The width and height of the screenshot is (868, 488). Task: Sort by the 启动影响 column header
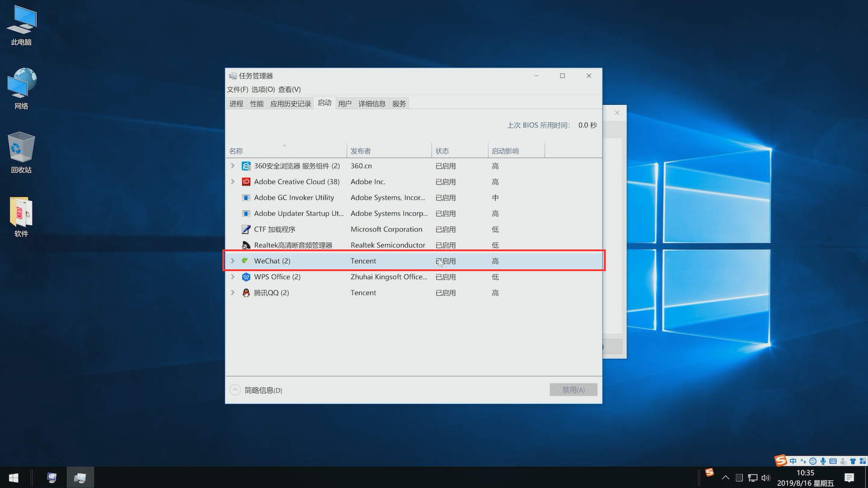pos(516,151)
